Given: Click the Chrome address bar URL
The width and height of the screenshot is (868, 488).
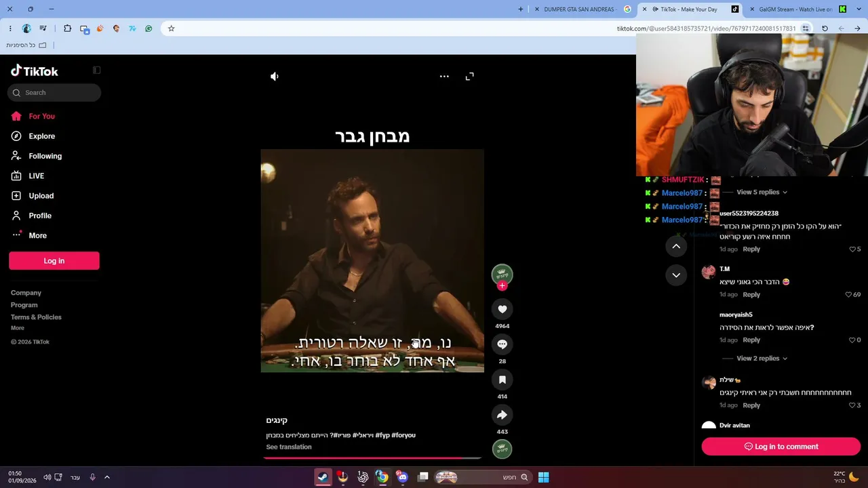Looking at the screenshot, I should point(706,28).
